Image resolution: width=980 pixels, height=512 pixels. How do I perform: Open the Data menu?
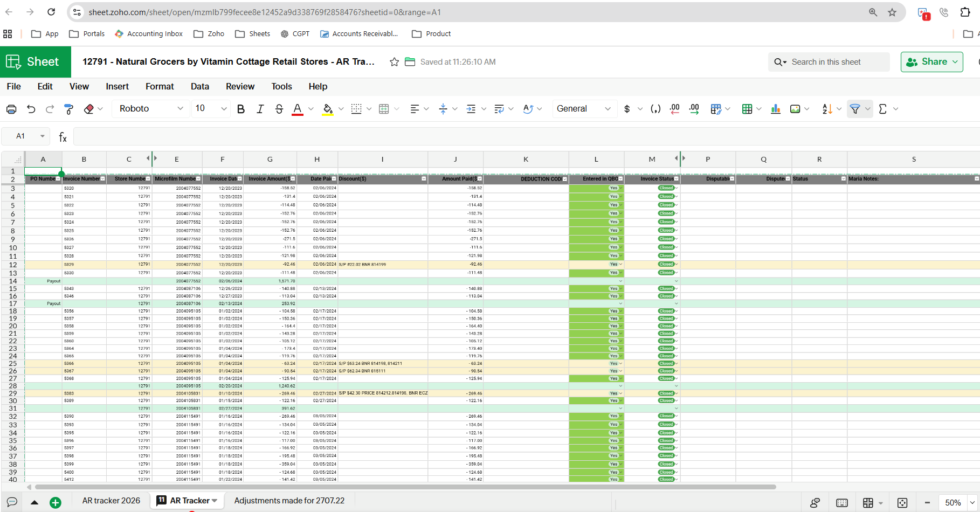[199, 86]
